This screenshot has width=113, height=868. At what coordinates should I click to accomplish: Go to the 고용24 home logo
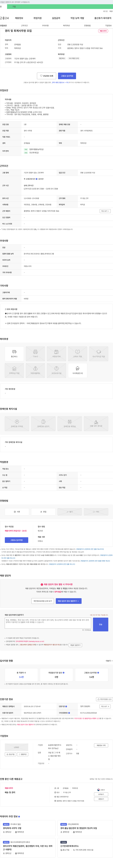point(4,18)
